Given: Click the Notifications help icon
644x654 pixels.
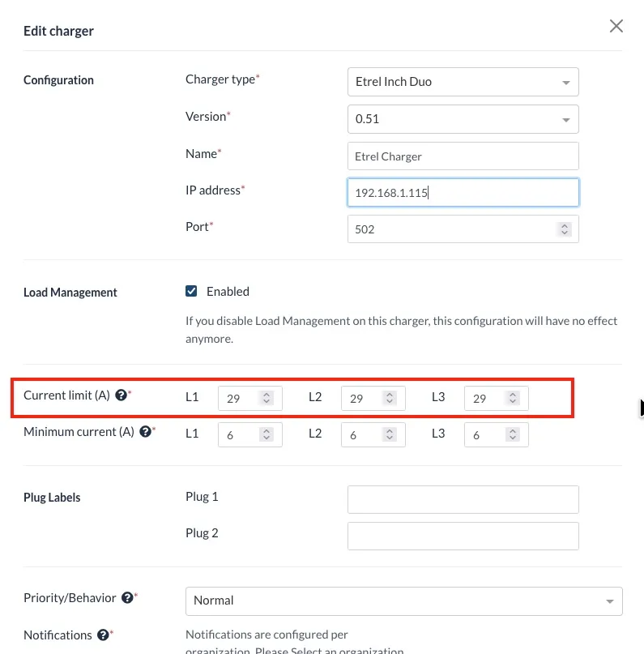Looking at the screenshot, I should (103, 635).
